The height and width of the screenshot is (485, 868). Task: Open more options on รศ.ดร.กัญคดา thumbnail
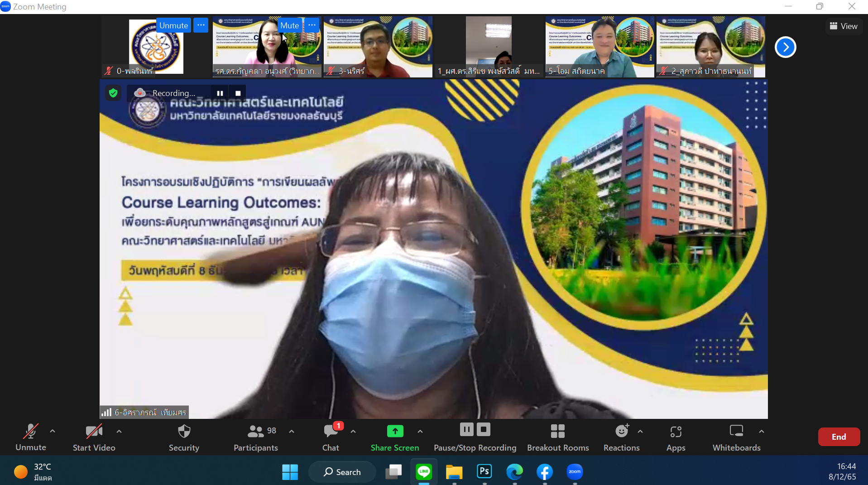[x=312, y=25]
